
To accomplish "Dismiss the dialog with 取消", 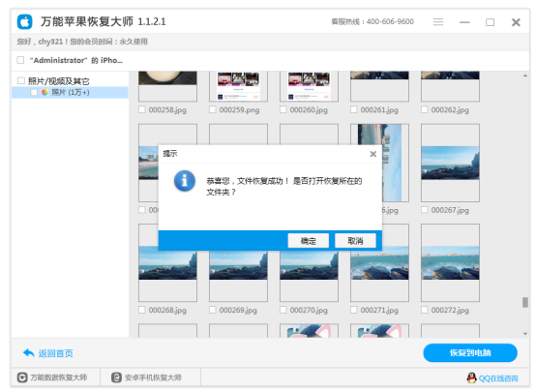I will pyautogui.click(x=355, y=241).
